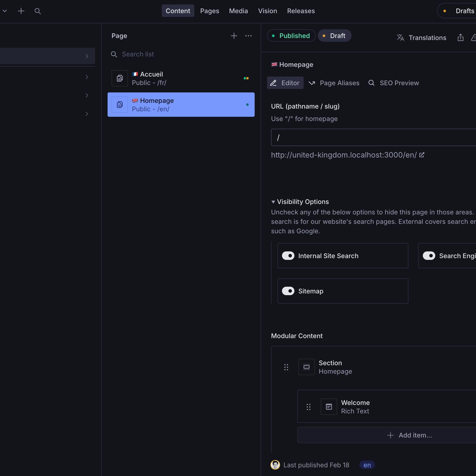This screenshot has width=476, height=476.
Task: Expand the fourth sidebar row chevron
Action: coord(87,114)
